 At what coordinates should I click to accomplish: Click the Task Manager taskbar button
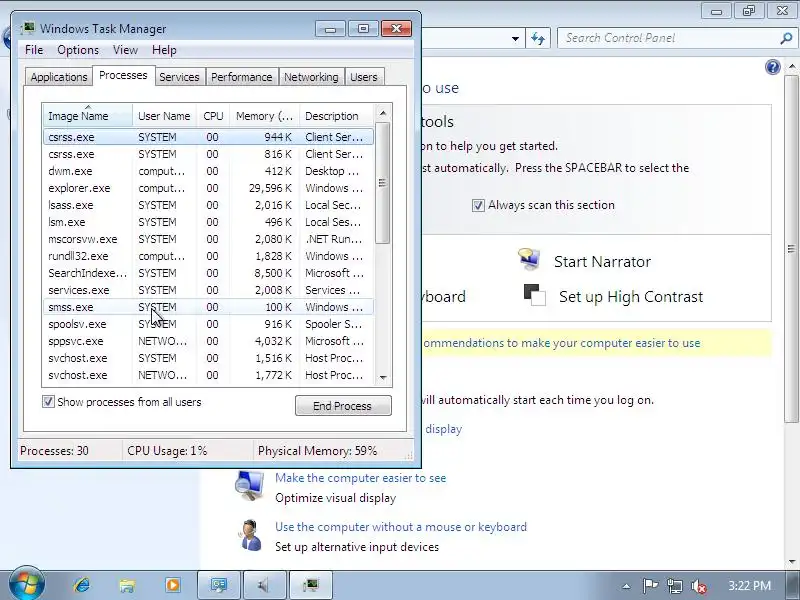coord(311,585)
